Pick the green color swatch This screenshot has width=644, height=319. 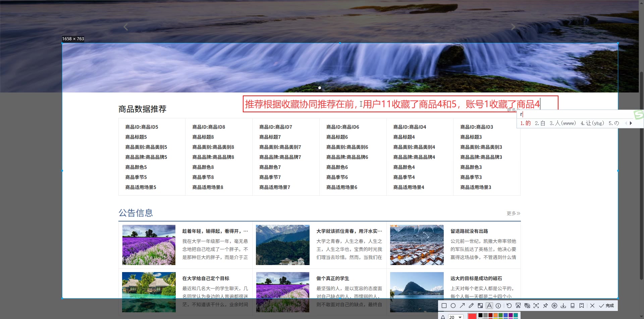point(500,315)
